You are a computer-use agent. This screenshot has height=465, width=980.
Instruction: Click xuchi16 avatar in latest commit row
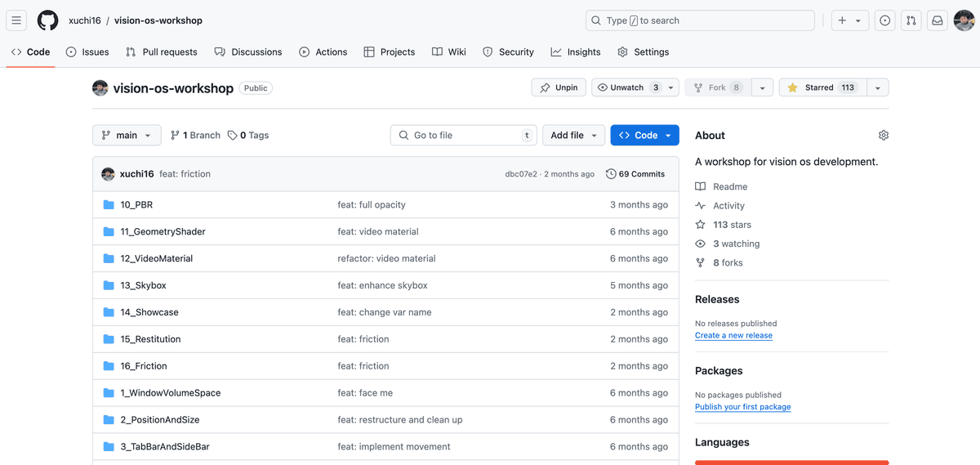tap(108, 174)
